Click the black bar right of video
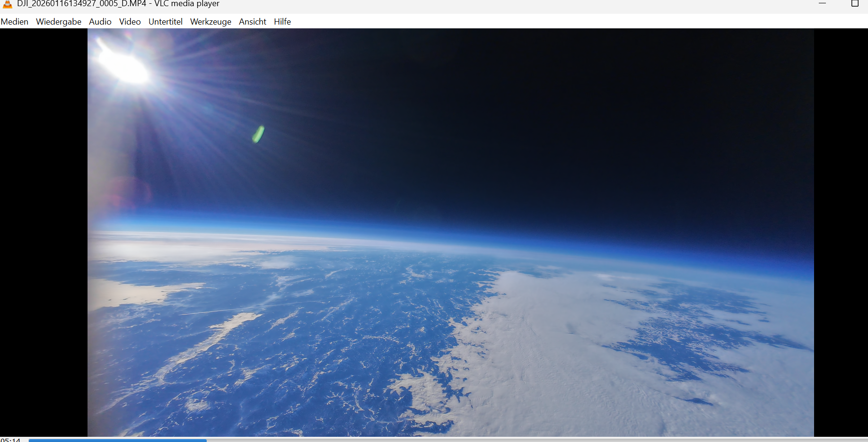Screen dimensions: 868x442 841,232
